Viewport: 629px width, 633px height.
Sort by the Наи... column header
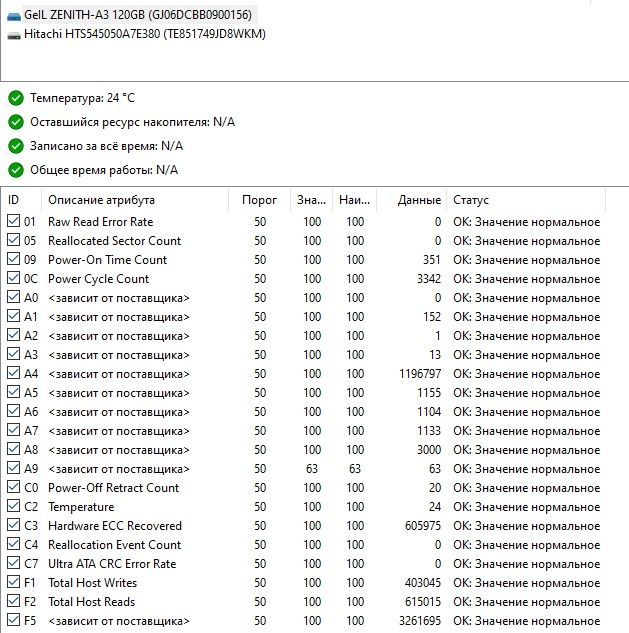click(x=354, y=200)
